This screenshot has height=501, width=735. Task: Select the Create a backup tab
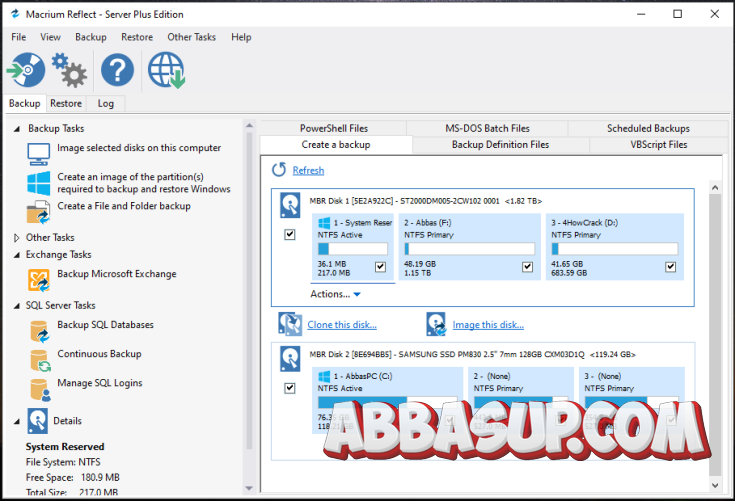(336, 145)
